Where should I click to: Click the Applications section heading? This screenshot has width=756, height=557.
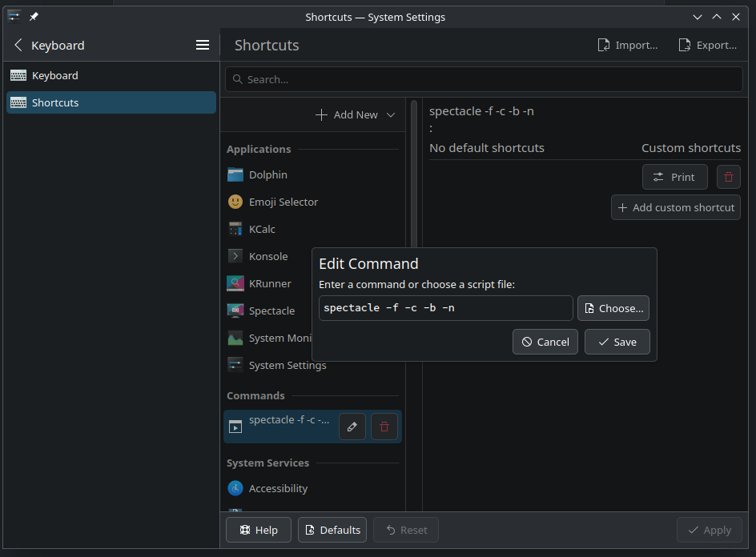coord(259,150)
